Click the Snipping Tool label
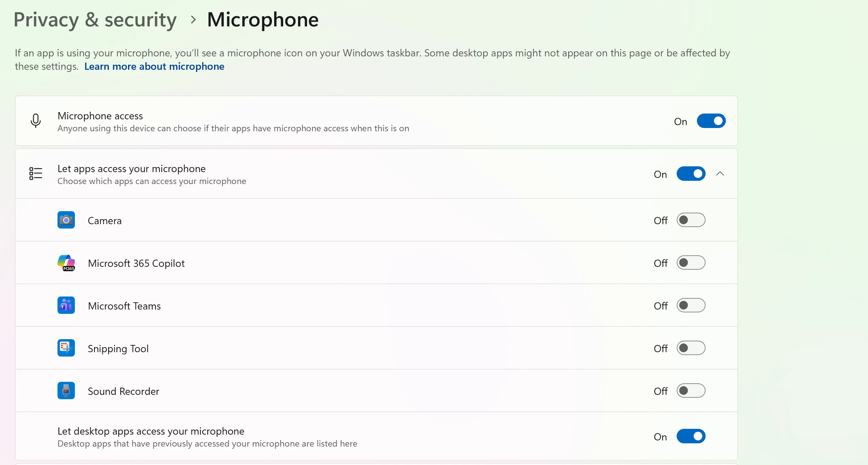This screenshot has width=868, height=465. click(x=118, y=349)
